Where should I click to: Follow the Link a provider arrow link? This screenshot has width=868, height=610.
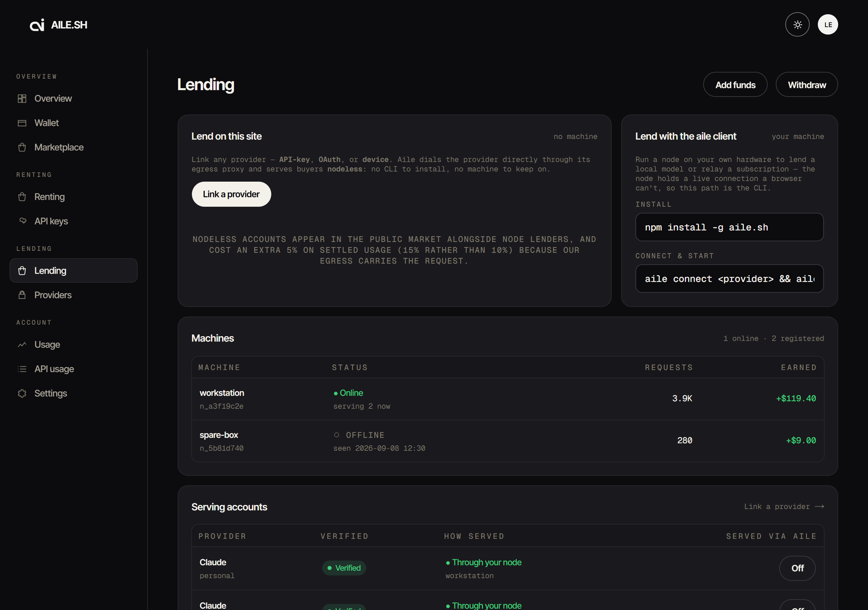[x=784, y=506]
